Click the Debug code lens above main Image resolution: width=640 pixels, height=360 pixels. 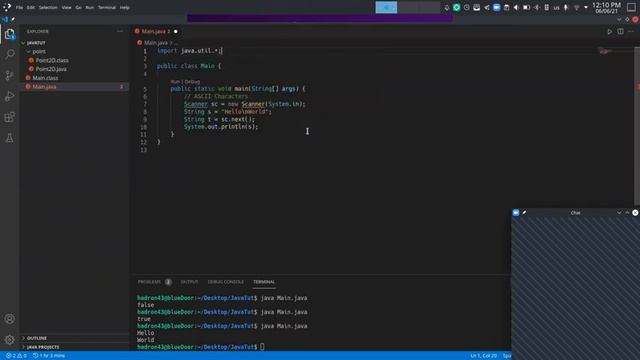pos(192,82)
